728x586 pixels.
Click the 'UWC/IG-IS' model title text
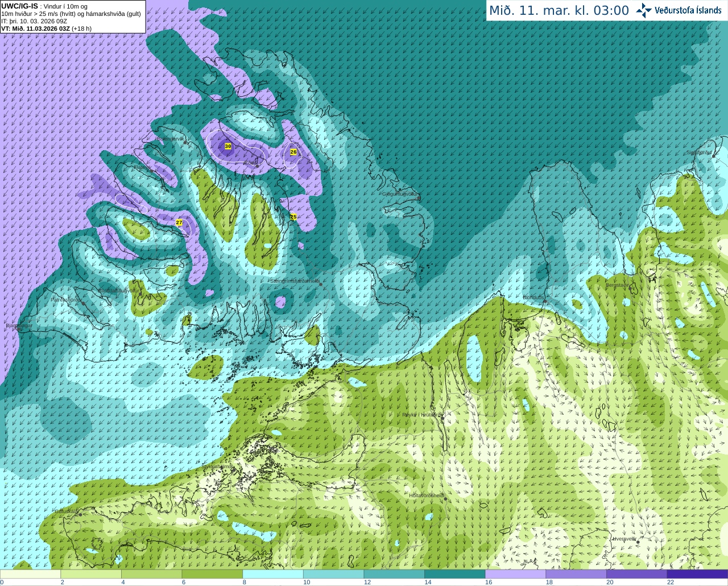[20, 6]
